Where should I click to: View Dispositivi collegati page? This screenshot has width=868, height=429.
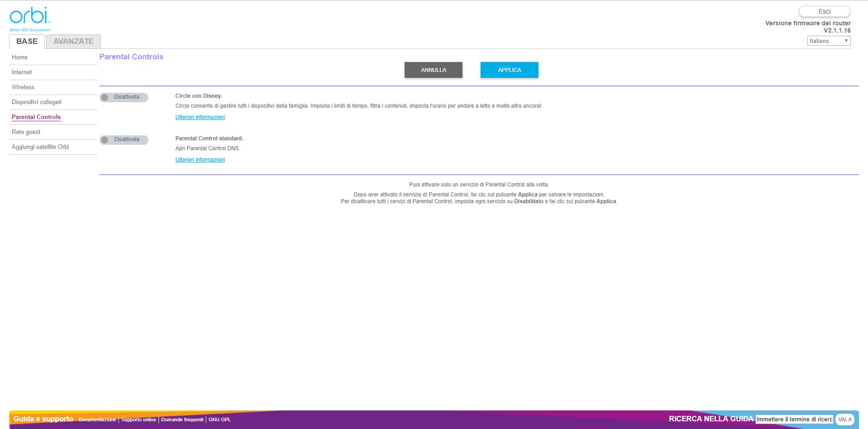click(37, 102)
